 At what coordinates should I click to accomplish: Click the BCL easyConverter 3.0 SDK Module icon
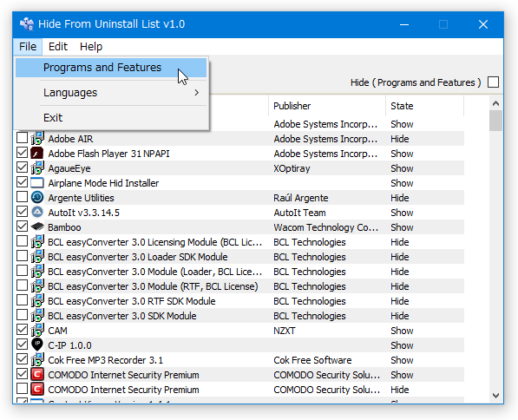click(37, 316)
